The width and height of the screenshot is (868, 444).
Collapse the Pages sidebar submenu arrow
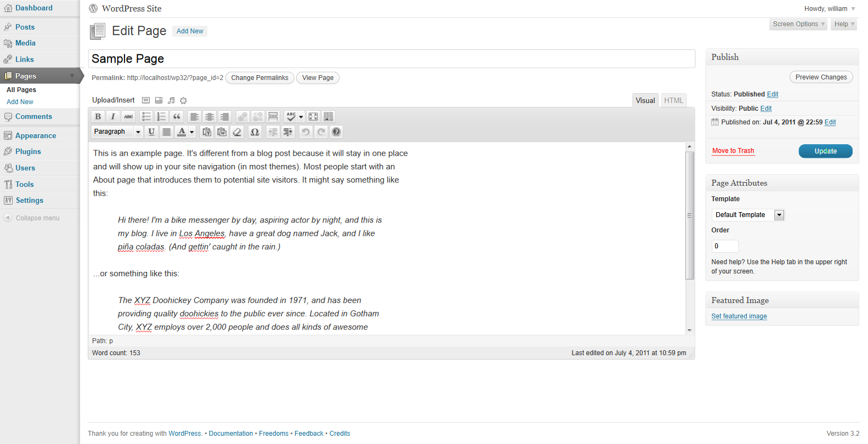click(x=72, y=76)
